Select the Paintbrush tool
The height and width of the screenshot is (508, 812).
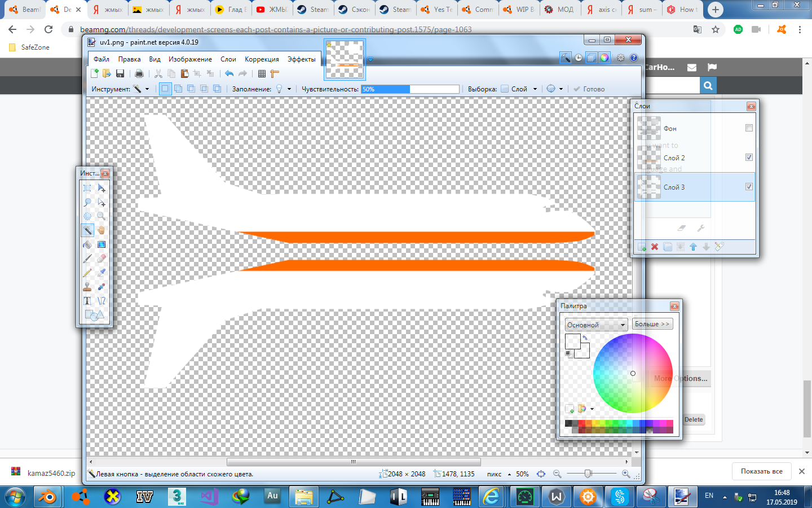tap(87, 259)
